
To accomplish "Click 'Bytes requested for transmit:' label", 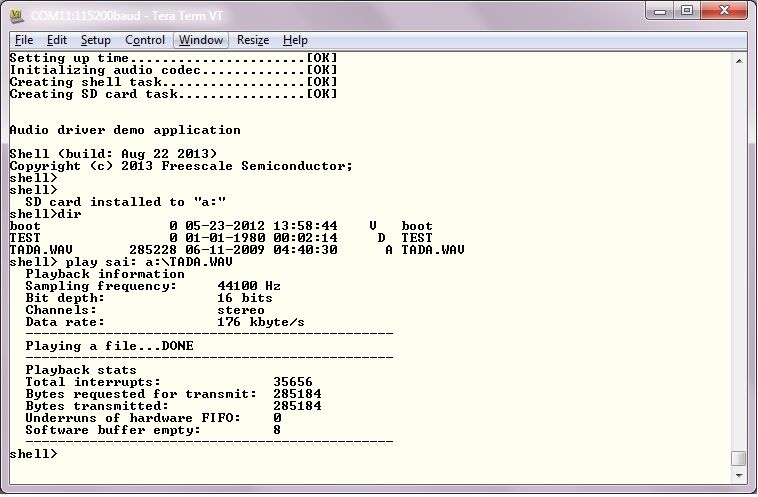I will point(141,394).
